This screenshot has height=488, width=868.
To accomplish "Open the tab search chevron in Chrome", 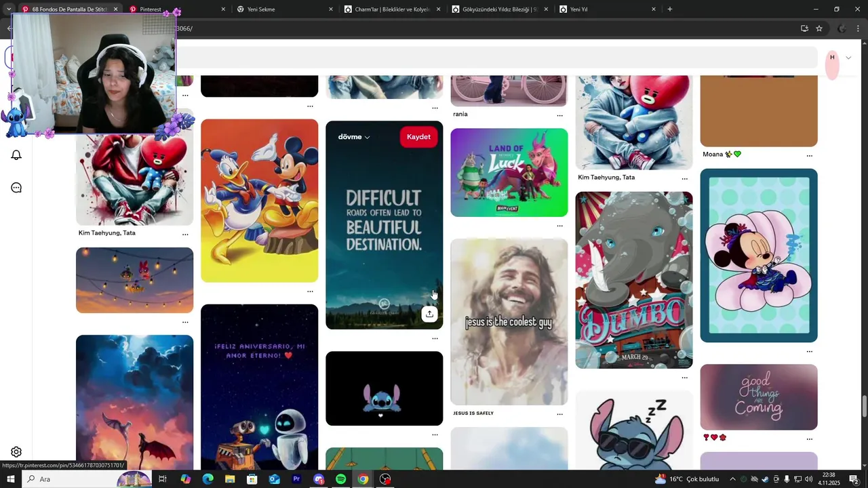I will click(x=9, y=9).
